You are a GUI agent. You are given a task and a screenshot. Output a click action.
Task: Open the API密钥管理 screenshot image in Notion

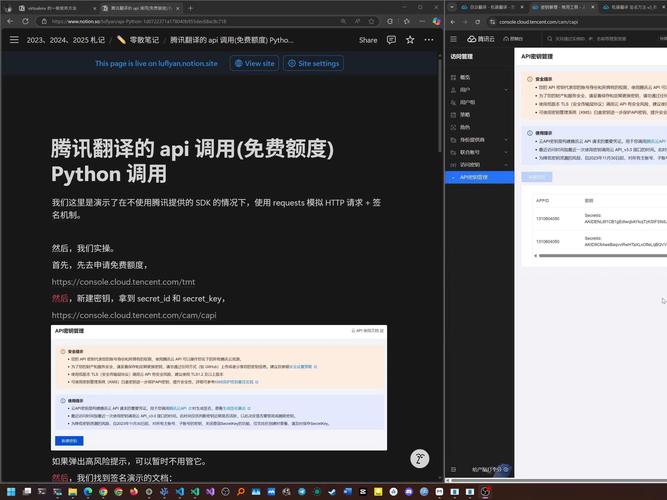click(x=219, y=388)
